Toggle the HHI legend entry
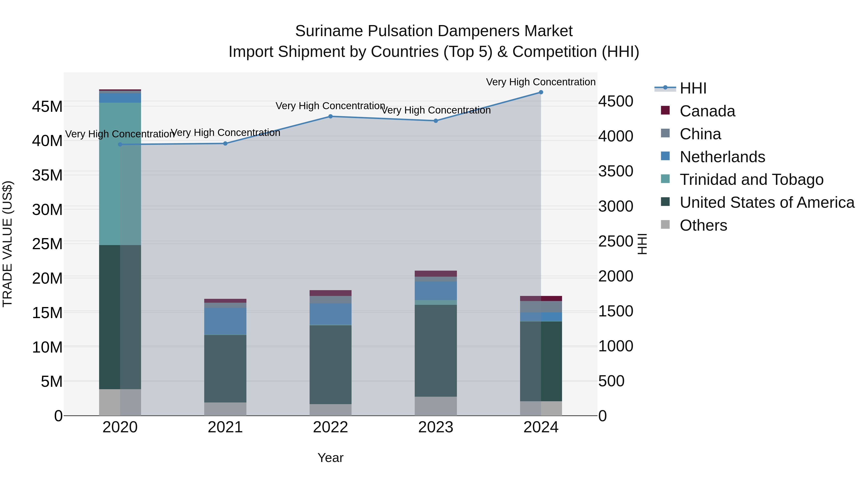The width and height of the screenshot is (868, 488). 681,88
